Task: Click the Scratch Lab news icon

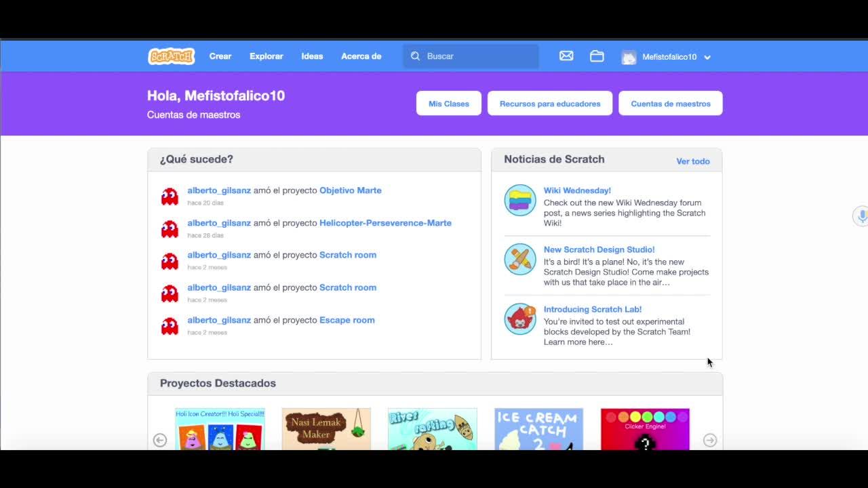Action: [x=520, y=319]
